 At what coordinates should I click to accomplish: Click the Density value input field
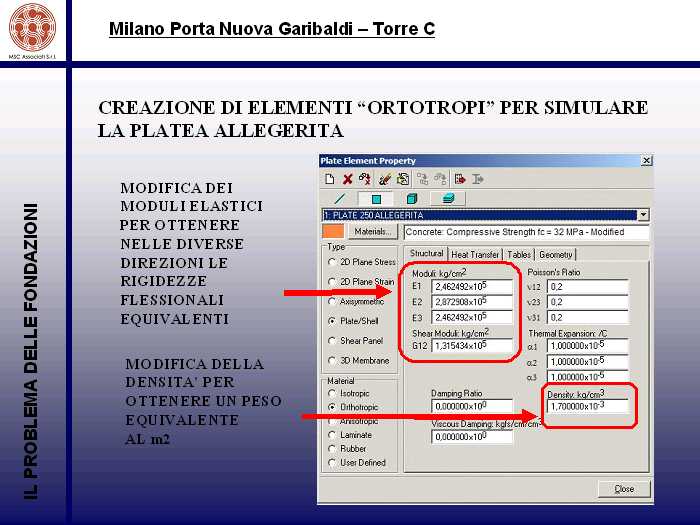pyautogui.click(x=587, y=406)
